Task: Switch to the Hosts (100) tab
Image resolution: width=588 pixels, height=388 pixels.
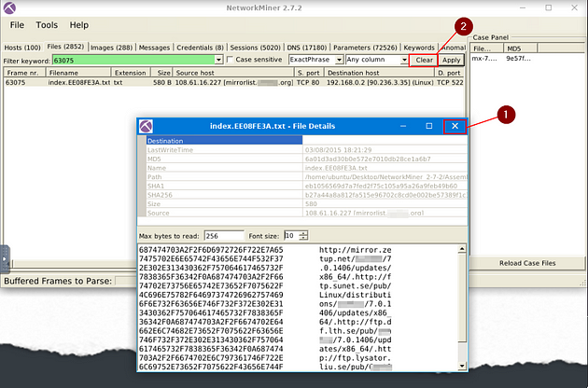Action: (x=22, y=48)
